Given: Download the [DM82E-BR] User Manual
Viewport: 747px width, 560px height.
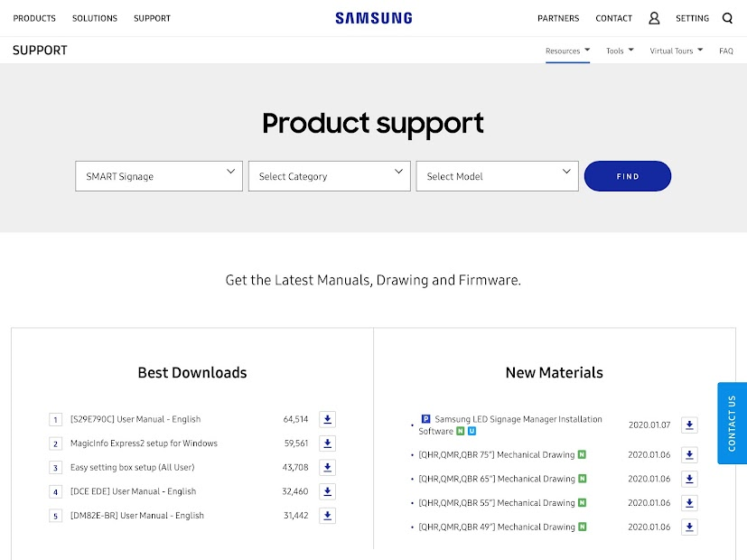Looking at the screenshot, I should (326, 515).
